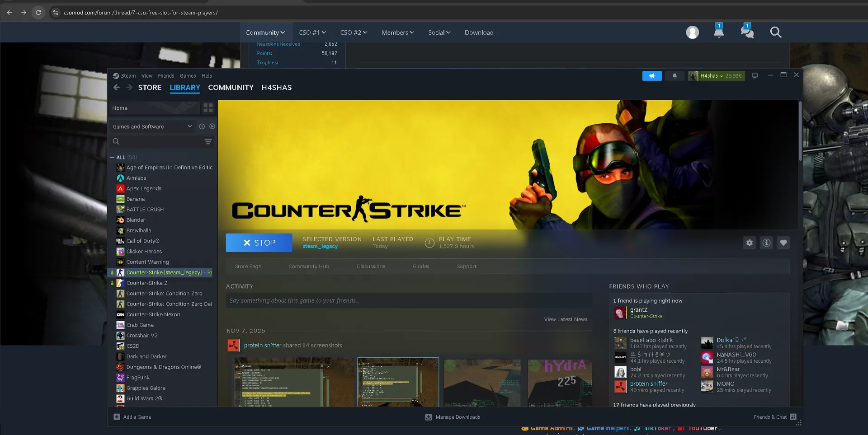Show Counter-Strike game info panel
The height and width of the screenshot is (435, 868).
[767, 243]
